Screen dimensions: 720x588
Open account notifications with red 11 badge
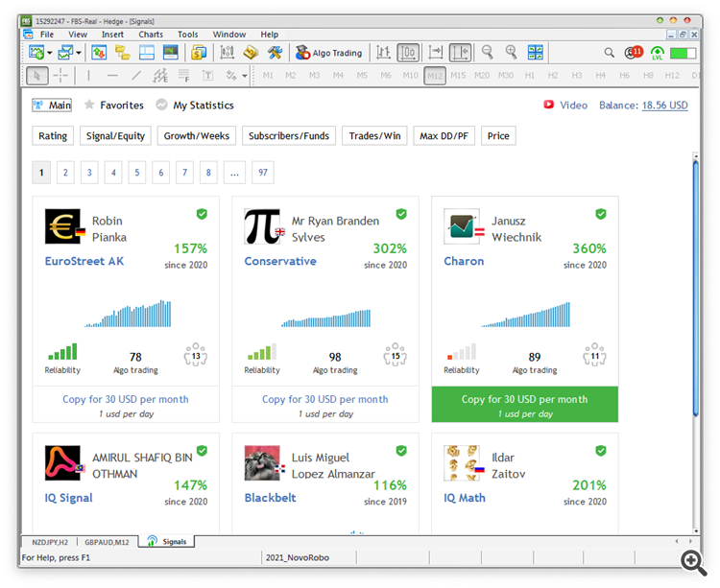(x=634, y=53)
